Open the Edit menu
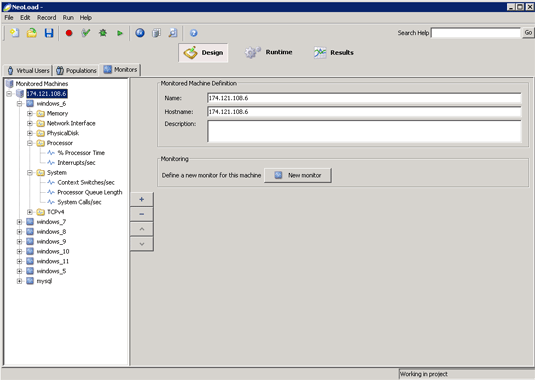Image resolution: width=535 pixels, height=380 pixels. [x=25, y=17]
